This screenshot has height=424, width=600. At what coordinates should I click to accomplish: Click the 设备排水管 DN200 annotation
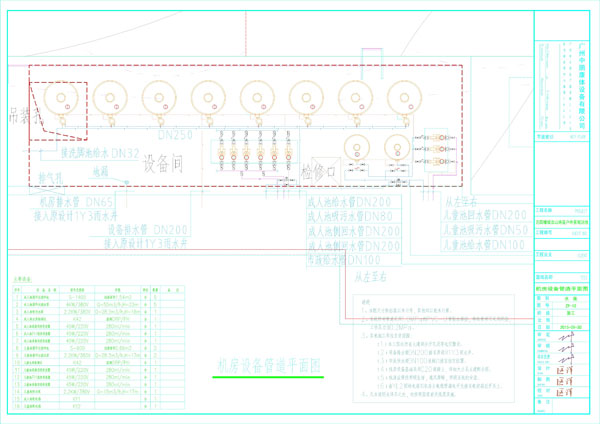click(x=152, y=229)
